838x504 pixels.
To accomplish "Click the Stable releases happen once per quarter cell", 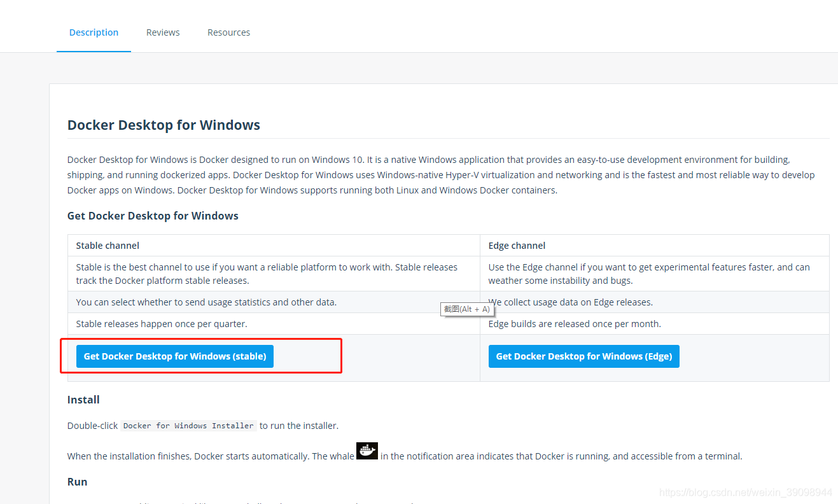I will 274,324.
